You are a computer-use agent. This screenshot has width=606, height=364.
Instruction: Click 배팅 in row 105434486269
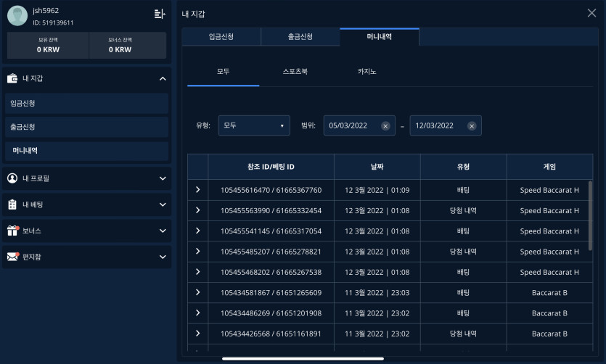[463, 313]
